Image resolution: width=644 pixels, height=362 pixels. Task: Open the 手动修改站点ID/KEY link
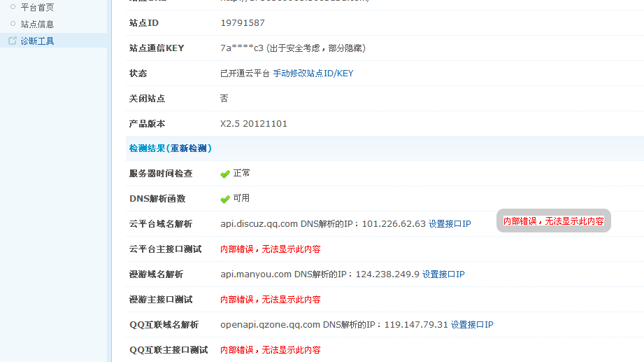(313, 74)
